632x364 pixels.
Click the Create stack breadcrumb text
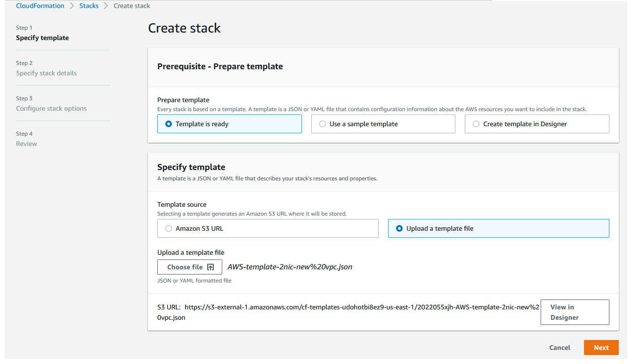(132, 6)
